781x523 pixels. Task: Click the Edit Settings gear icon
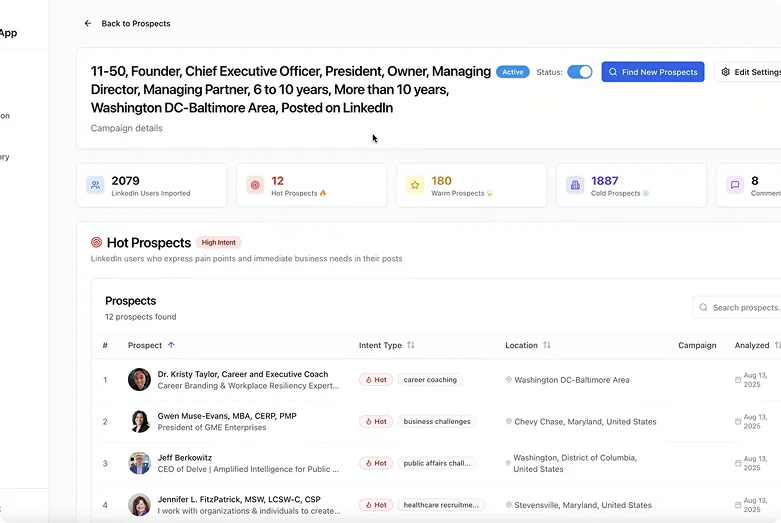pyautogui.click(x=726, y=72)
